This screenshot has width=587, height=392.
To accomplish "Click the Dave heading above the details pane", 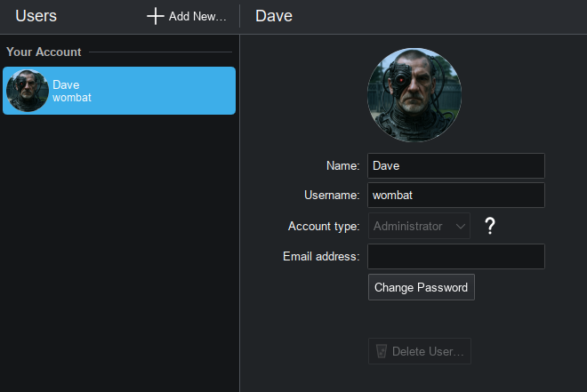I will click(x=274, y=16).
